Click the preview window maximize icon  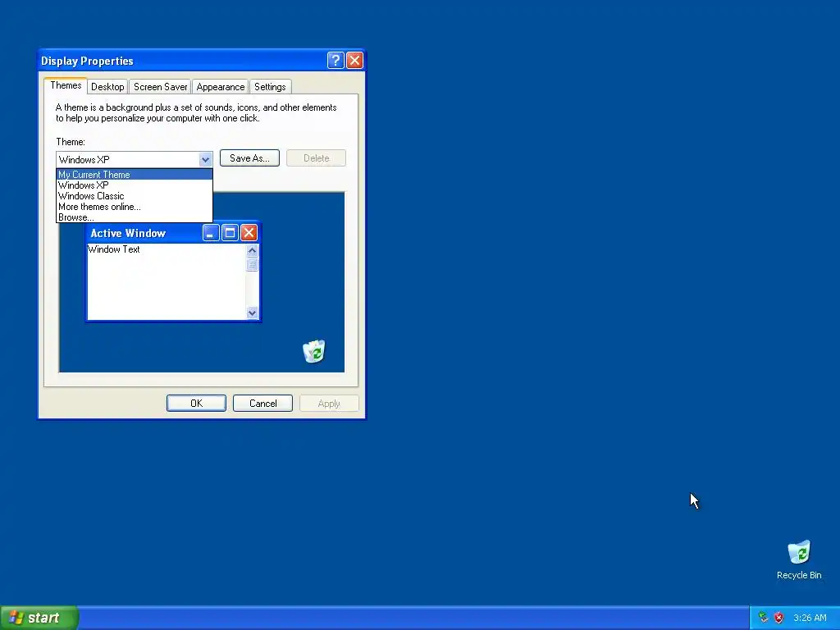[230, 233]
